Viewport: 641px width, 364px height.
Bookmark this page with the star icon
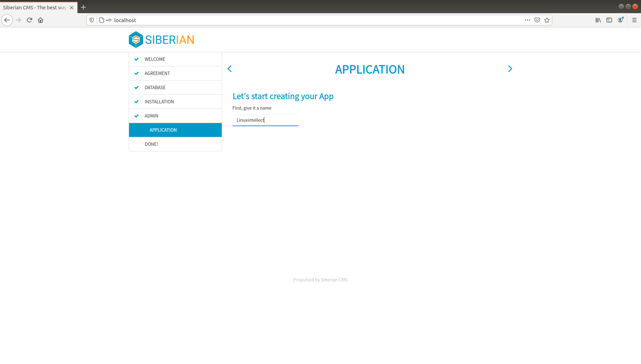[547, 20]
